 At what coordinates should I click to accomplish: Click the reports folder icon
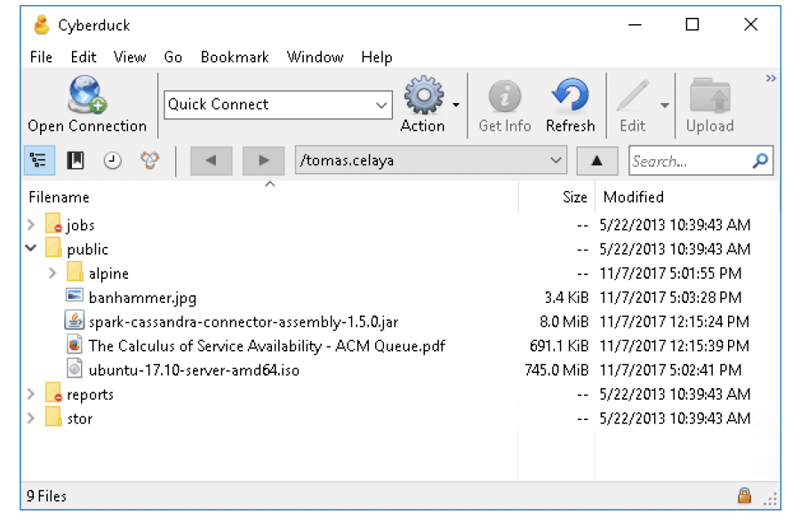[x=53, y=393]
